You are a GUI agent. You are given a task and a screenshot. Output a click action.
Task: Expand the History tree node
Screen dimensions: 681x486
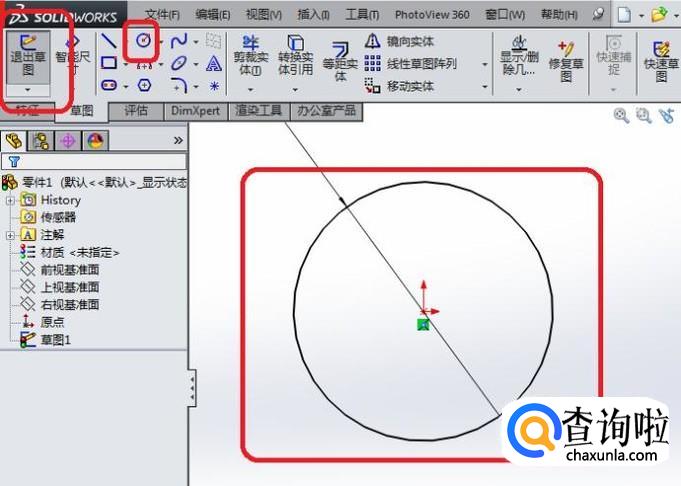coord(10,200)
